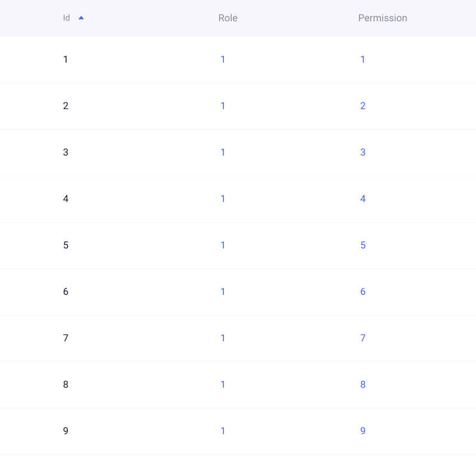Image resolution: width=476 pixels, height=465 pixels.
Task: Open Permission link 1 in first row
Action: [x=362, y=59]
